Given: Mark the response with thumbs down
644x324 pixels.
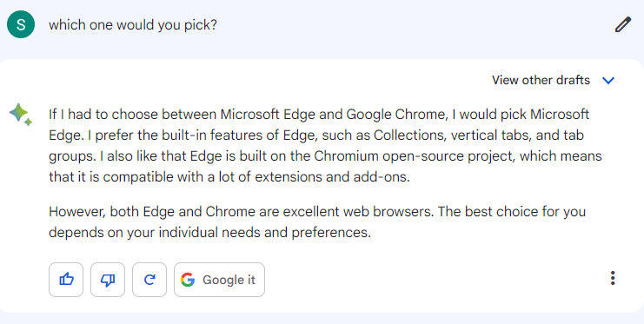Looking at the screenshot, I should click(108, 280).
